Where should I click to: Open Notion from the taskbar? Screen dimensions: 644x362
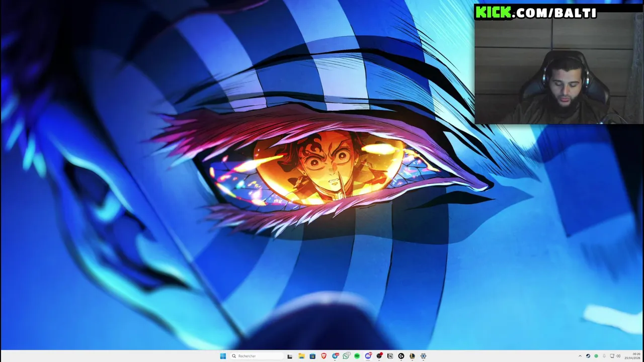390,356
